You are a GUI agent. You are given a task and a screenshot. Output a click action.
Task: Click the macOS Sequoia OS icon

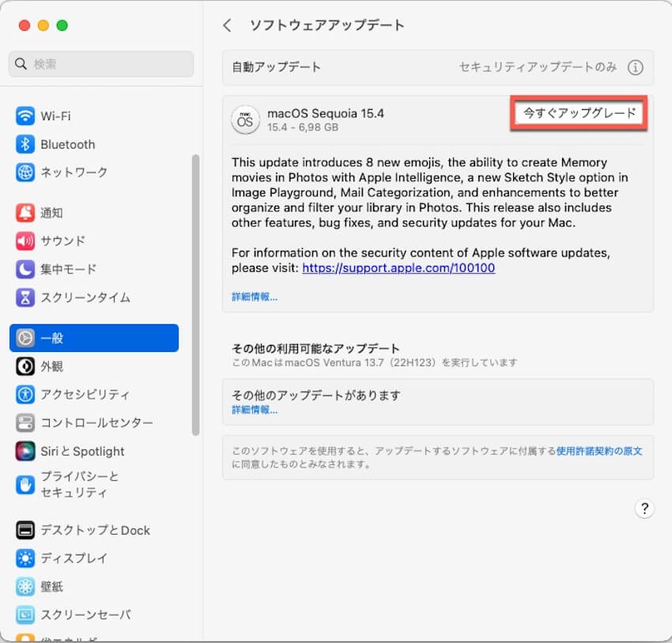click(245, 120)
